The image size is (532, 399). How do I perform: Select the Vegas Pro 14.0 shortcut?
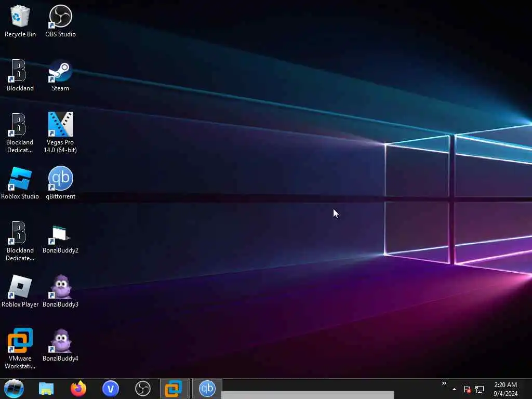[x=60, y=133]
